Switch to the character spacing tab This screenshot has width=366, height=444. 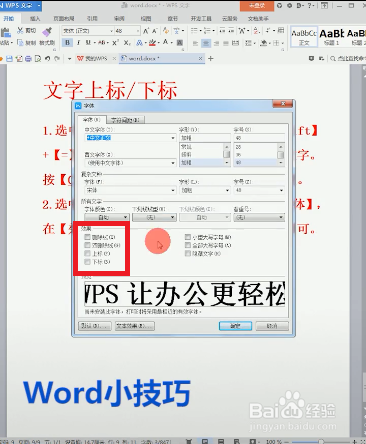[x=126, y=119]
